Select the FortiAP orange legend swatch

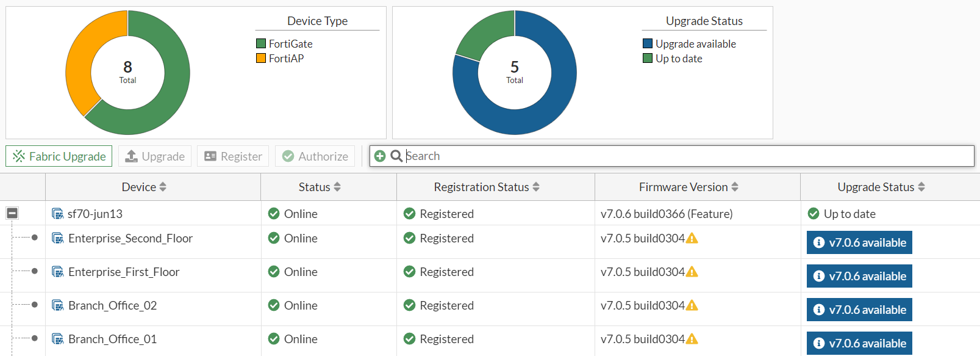pos(261,59)
